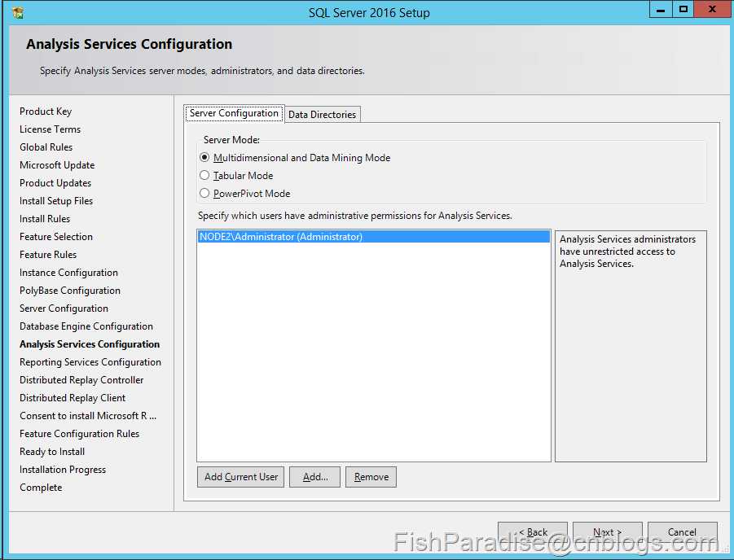Image resolution: width=734 pixels, height=560 pixels.
Task: Click the Instance Configuration step
Action: pyautogui.click(x=68, y=273)
